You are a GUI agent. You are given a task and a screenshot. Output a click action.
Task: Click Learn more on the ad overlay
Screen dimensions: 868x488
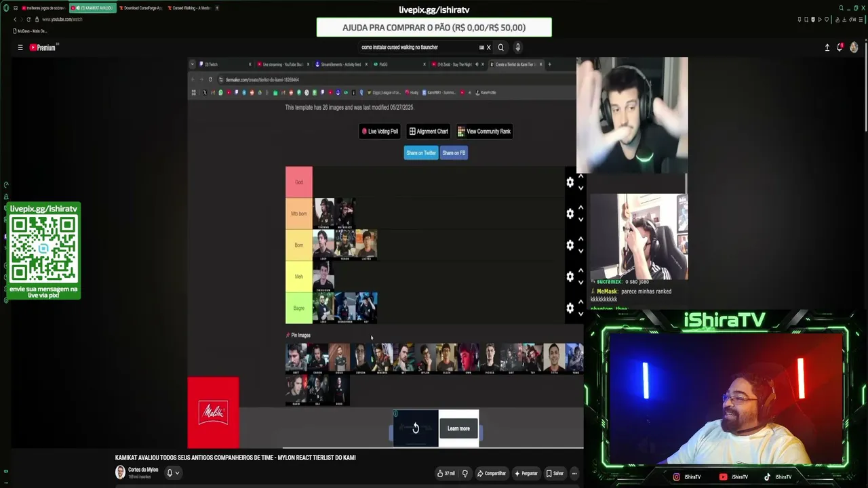tap(458, 428)
